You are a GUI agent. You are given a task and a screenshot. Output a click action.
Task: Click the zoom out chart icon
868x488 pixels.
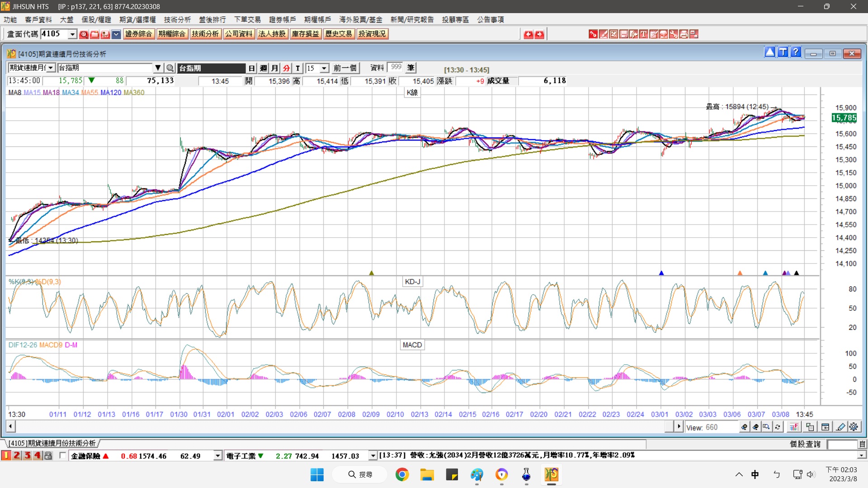755,427
